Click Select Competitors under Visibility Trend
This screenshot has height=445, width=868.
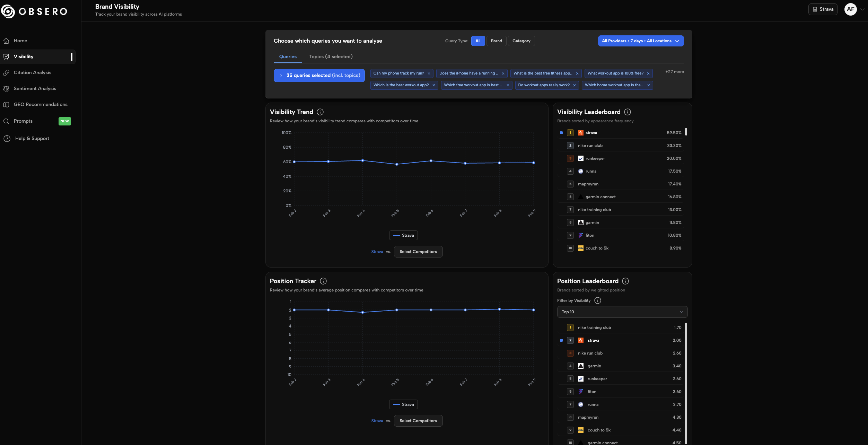click(x=418, y=252)
